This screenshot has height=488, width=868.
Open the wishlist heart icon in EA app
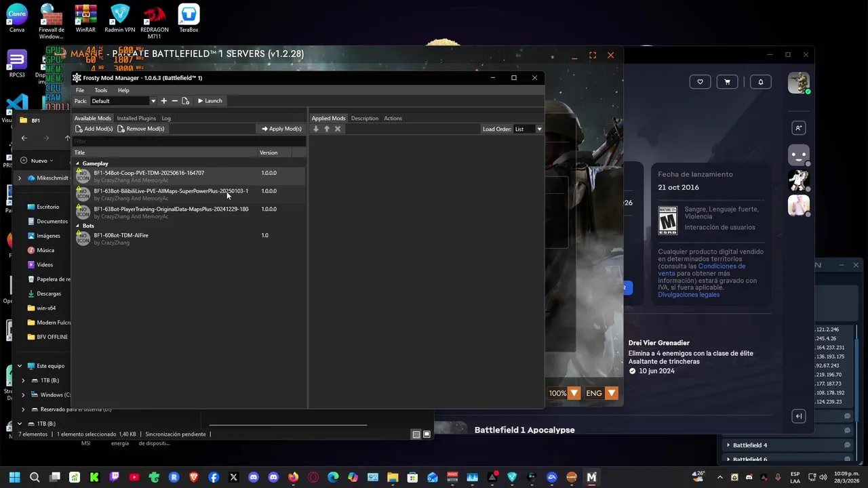point(701,82)
